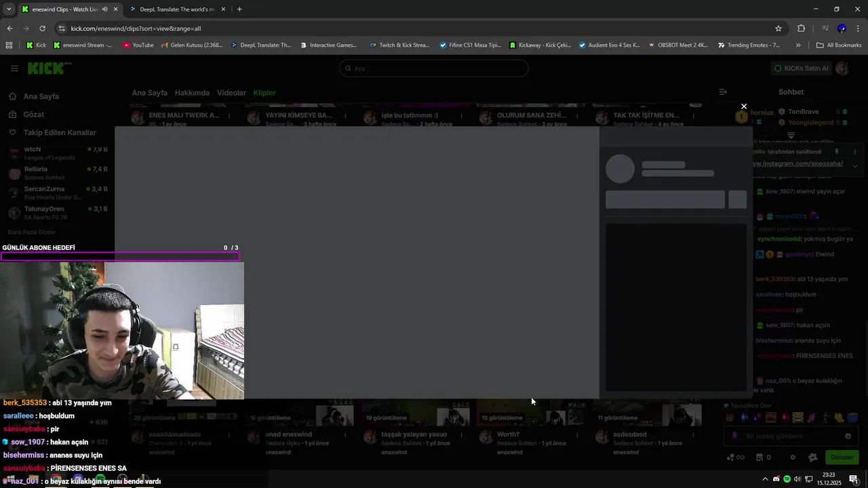The image size is (868, 488).
Task: Show more bookmarks chevron
Action: click(798, 45)
